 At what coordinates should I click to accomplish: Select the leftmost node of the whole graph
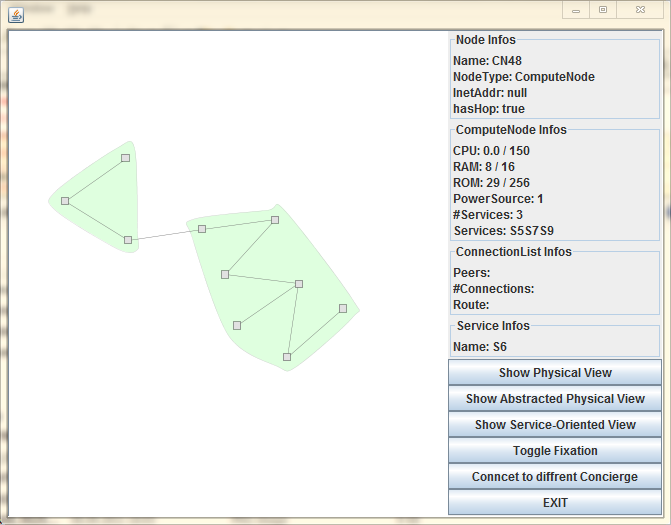tap(65, 201)
